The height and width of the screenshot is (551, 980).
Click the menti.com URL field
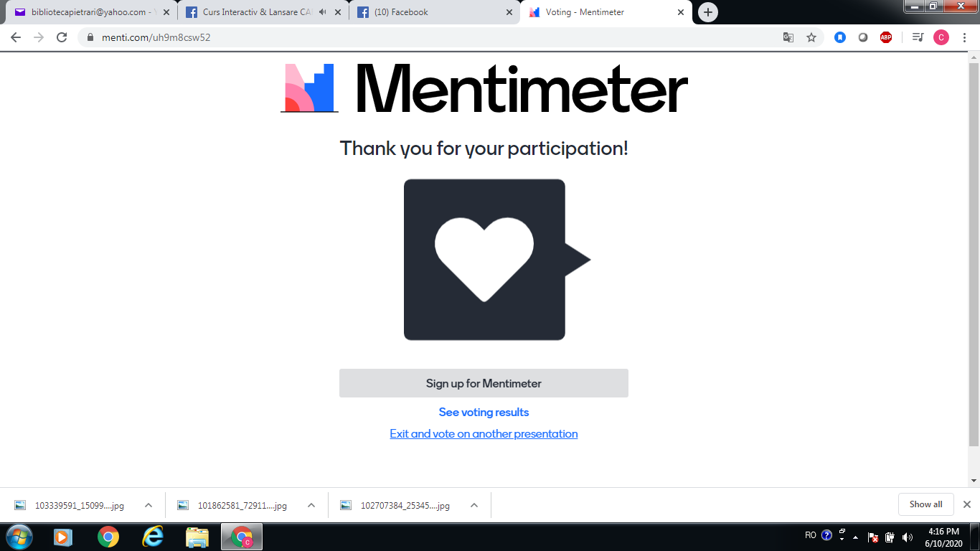pyautogui.click(x=430, y=37)
